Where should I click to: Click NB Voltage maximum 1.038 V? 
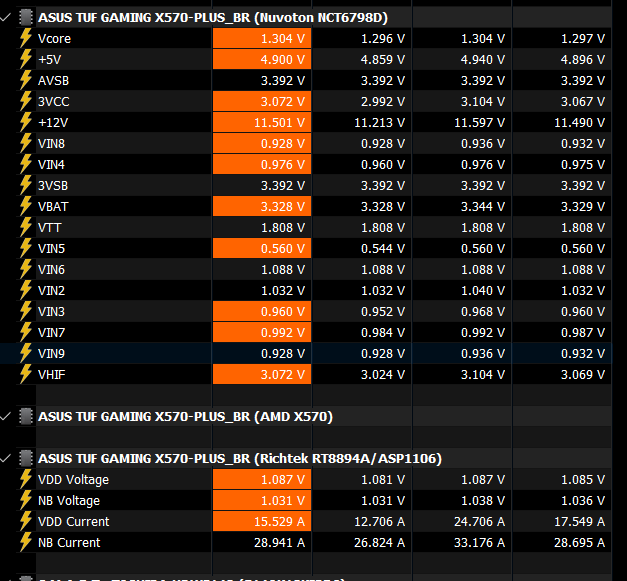483,501
